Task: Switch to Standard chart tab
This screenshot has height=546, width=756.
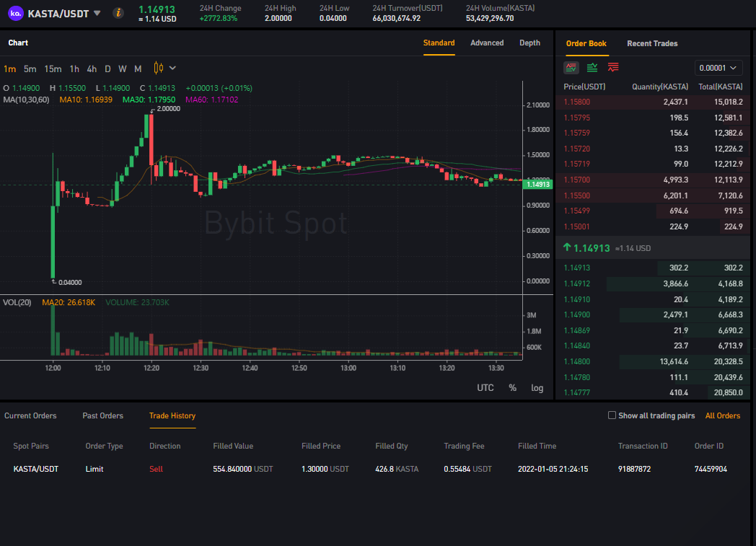Action: (x=439, y=43)
